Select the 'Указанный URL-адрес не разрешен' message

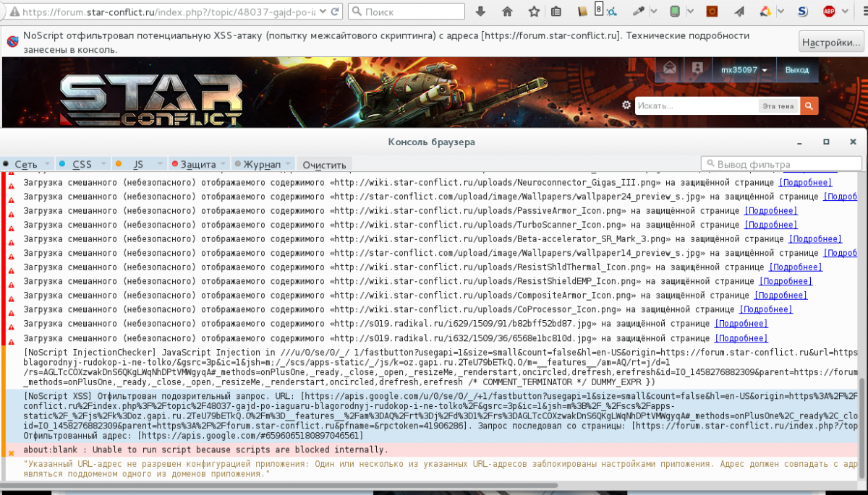[x=433, y=468]
